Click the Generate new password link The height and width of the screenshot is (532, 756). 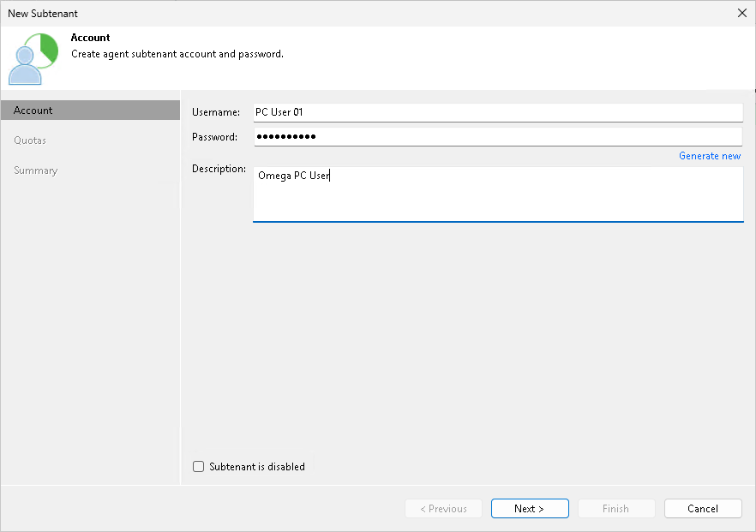[710, 156]
